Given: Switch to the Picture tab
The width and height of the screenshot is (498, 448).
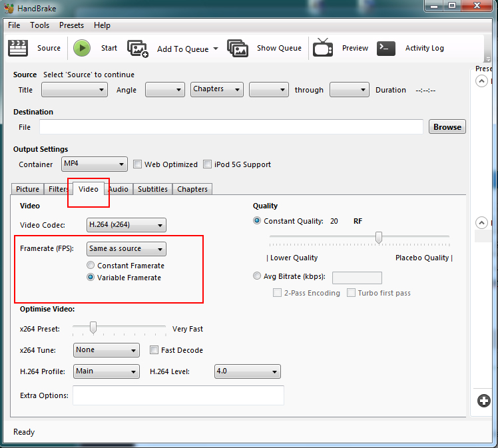Looking at the screenshot, I should click(x=28, y=189).
